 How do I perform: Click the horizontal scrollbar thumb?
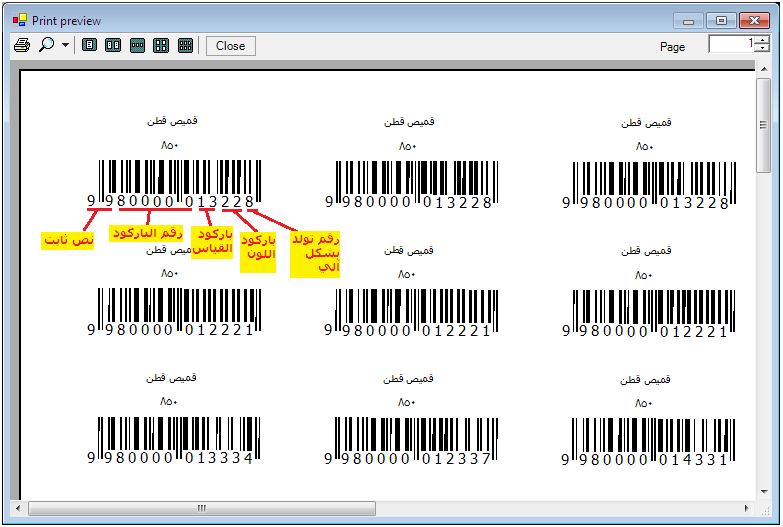pyautogui.click(x=202, y=509)
